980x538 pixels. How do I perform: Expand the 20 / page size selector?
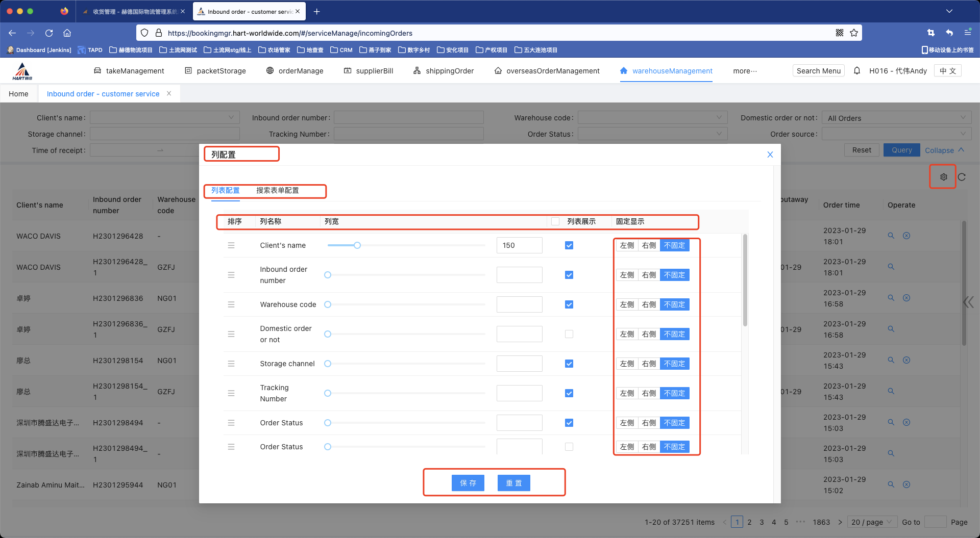[871, 522]
